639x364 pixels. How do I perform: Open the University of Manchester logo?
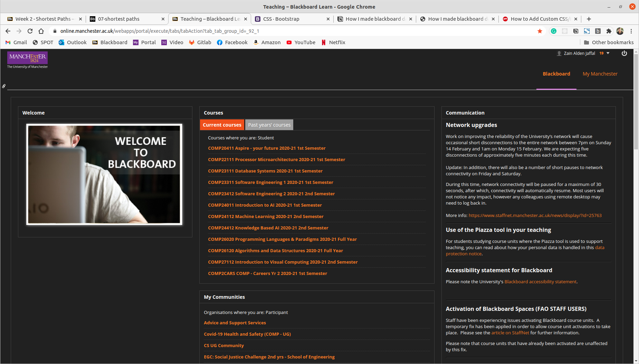[28, 60]
